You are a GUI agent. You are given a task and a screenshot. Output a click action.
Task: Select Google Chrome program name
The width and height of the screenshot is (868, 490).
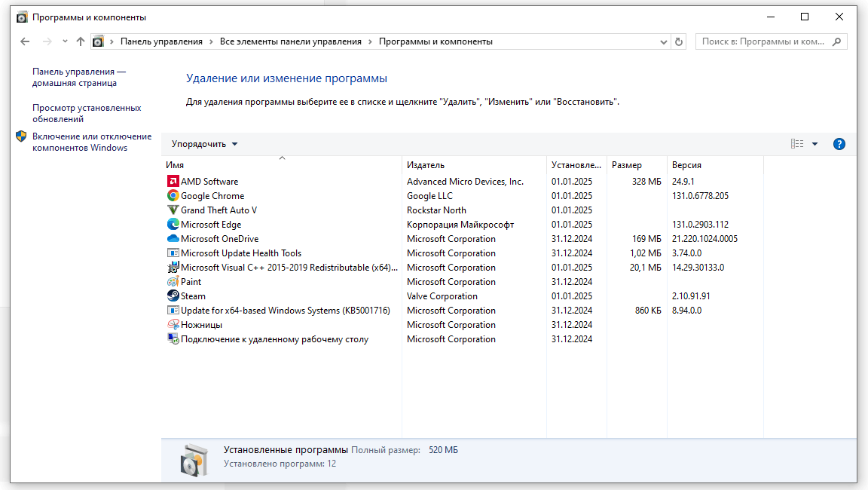212,195
